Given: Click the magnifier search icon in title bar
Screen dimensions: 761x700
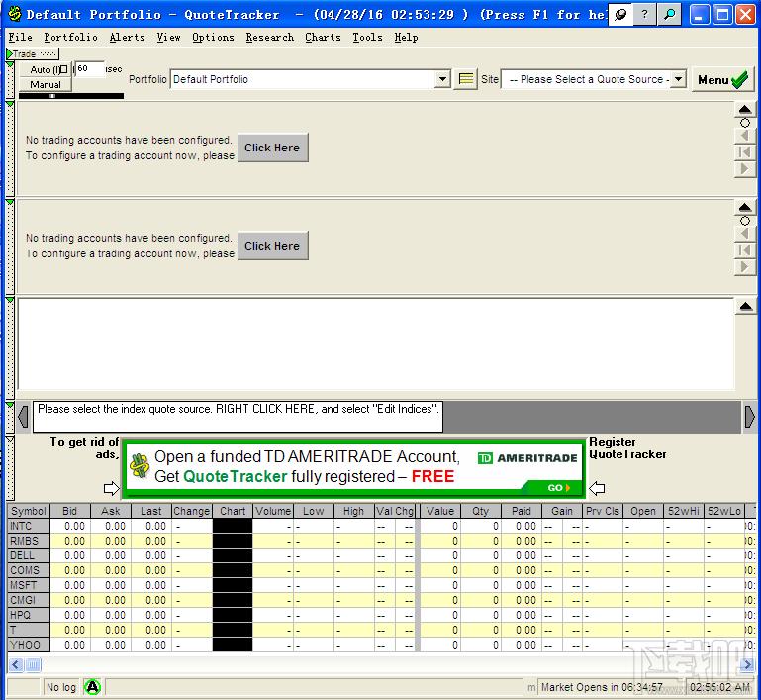Looking at the screenshot, I should coord(670,15).
